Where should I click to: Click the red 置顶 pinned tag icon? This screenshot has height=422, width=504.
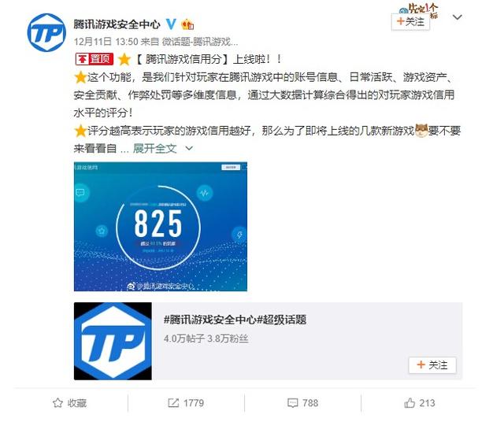click(94, 59)
